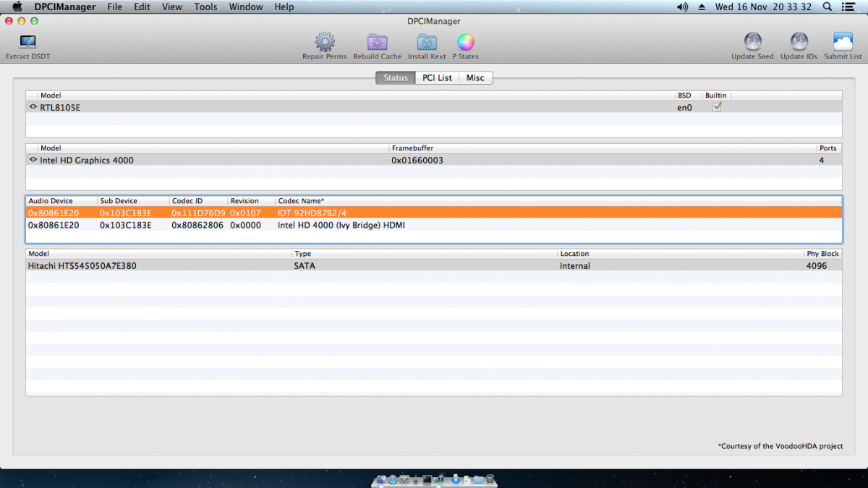Toggle the Builtin checkbox for RTL8105E
Image resolution: width=868 pixels, height=488 pixels.
point(717,107)
